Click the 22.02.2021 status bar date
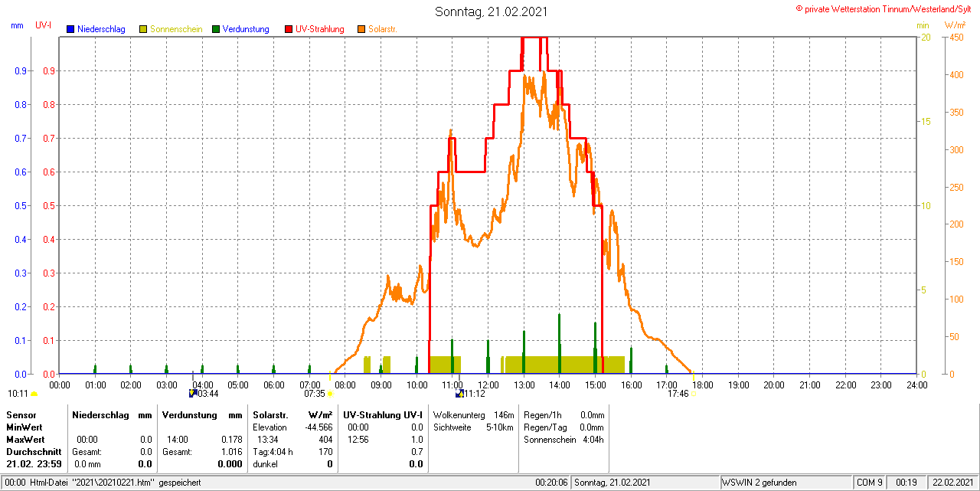This screenshot has width=980, height=491. point(952,483)
